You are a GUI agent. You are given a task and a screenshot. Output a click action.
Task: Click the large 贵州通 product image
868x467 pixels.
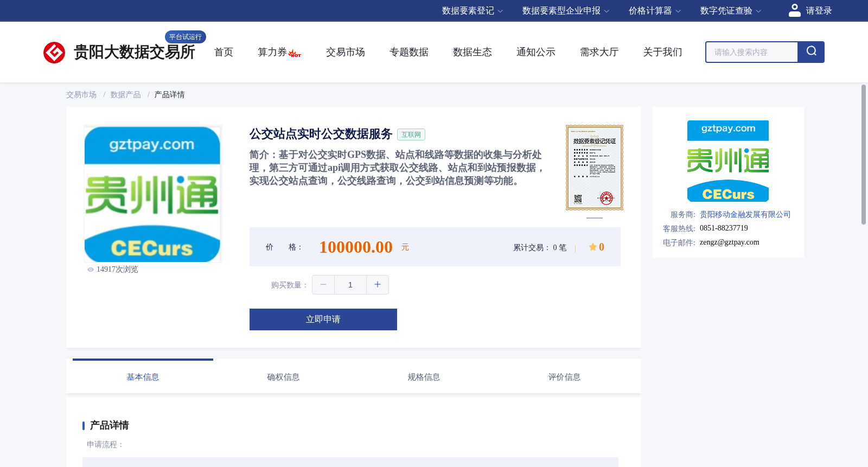(152, 194)
